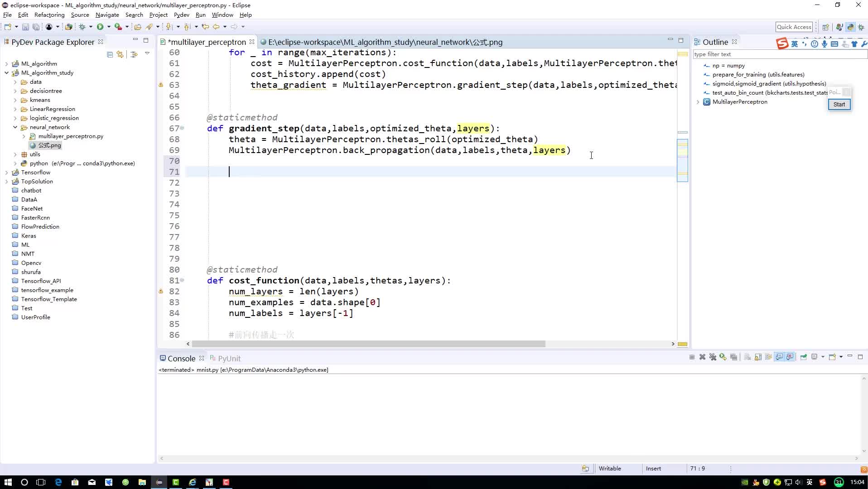Click the Pin Console icon
868x489 pixels.
tap(803, 357)
